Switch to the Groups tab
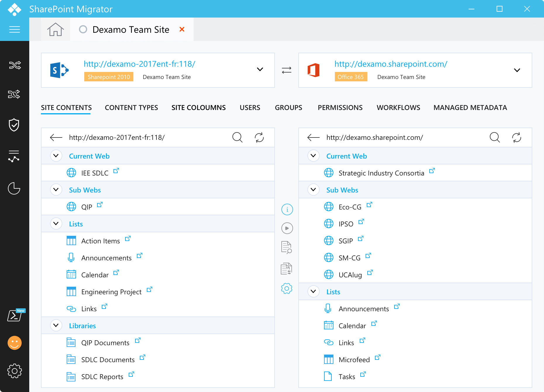 pyautogui.click(x=288, y=108)
